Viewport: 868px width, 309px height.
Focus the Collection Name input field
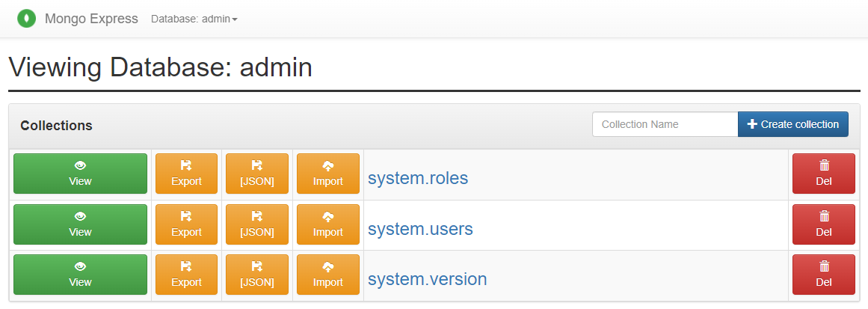click(665, 124)
